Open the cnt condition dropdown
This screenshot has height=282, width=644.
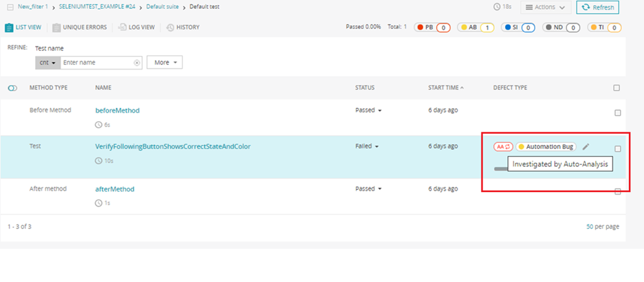click(x=48, y=63)
